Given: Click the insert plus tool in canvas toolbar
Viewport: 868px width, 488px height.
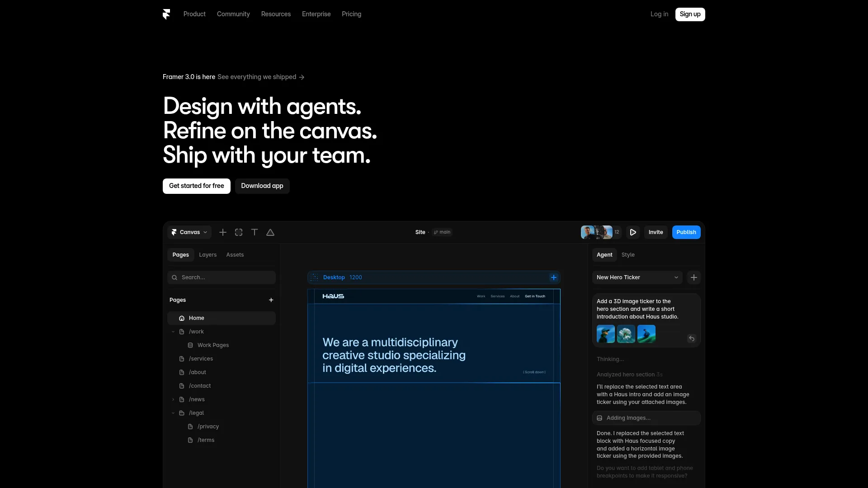Looking at the screenshot, I should click(223, 232).
